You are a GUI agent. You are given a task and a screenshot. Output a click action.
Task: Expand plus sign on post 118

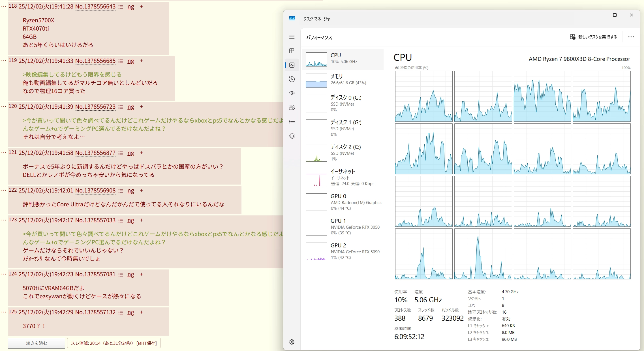[x=141, y=7]
